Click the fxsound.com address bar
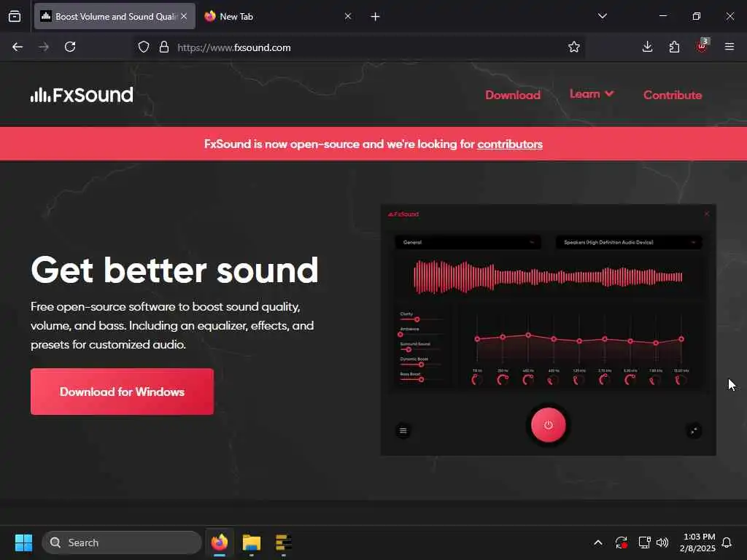 click(359, 47)
